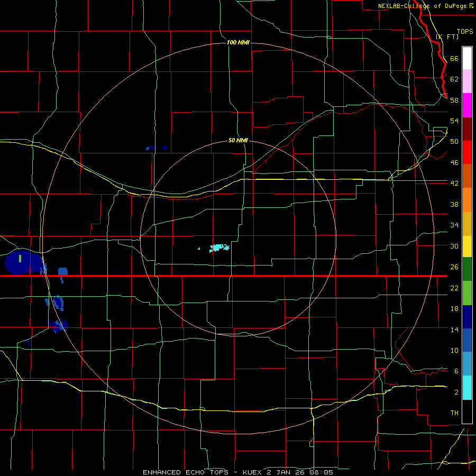The height and width of the screenshot is (476, 476).
Task: Click the small navy dot echo in the north
Action: [x=165, y=148]
